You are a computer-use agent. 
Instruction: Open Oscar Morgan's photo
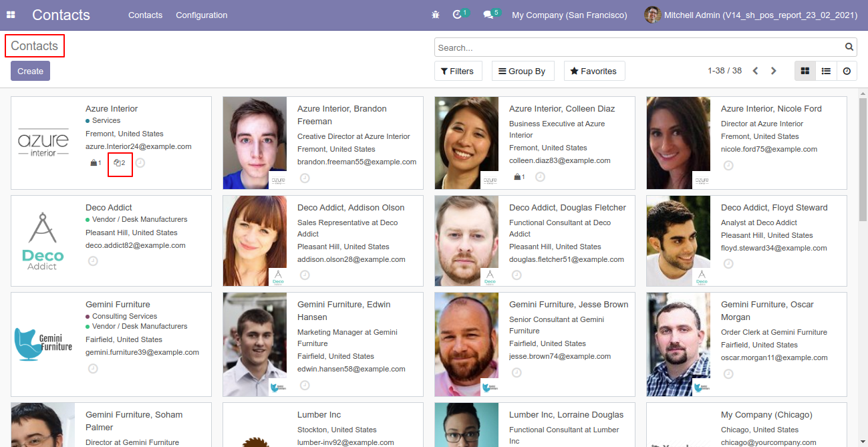click(679, 344)
